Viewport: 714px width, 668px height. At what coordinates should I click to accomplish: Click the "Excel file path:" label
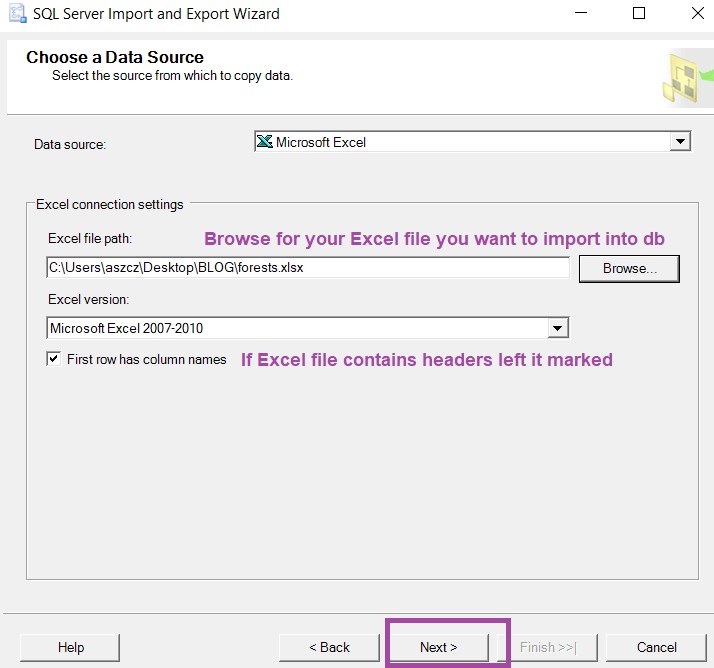(90, 238)
